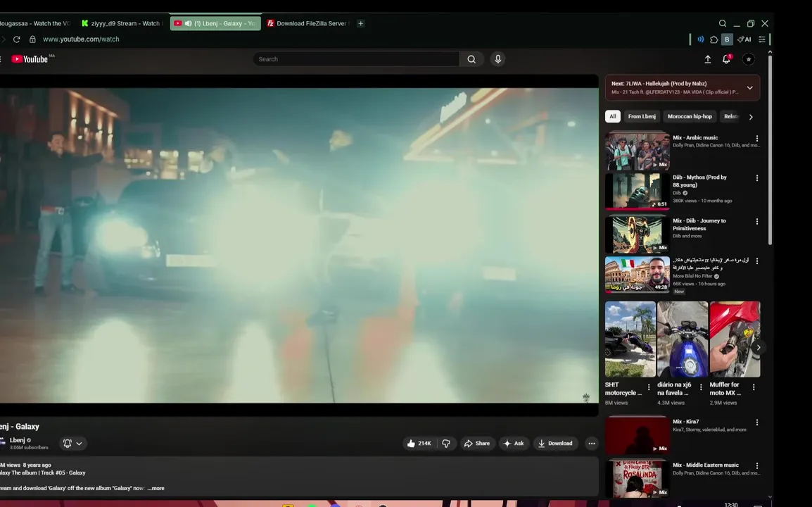Open options for SH!T motorcycle short
This screenshot has width=812, height=507.
point(648,387)
